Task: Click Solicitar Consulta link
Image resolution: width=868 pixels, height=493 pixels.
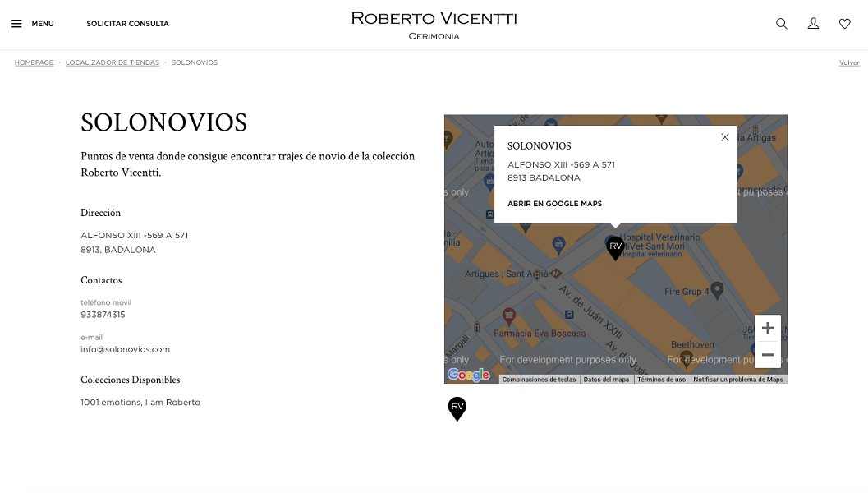Action: point(127,24)
